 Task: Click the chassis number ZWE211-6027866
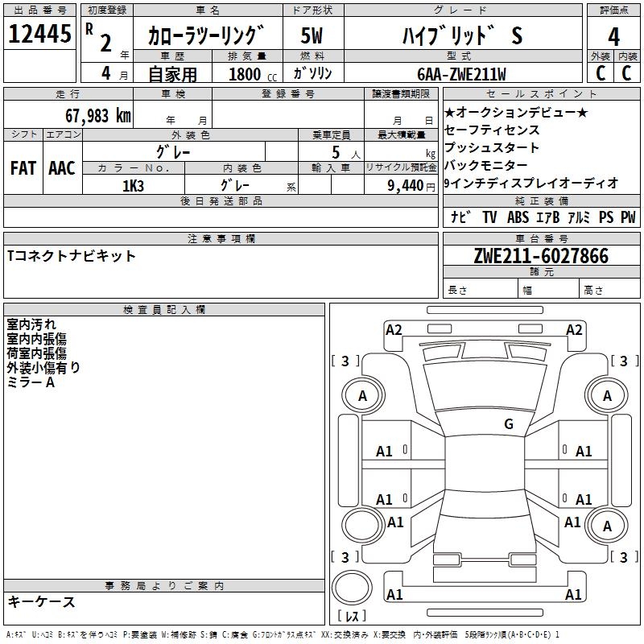pos(541,256)
